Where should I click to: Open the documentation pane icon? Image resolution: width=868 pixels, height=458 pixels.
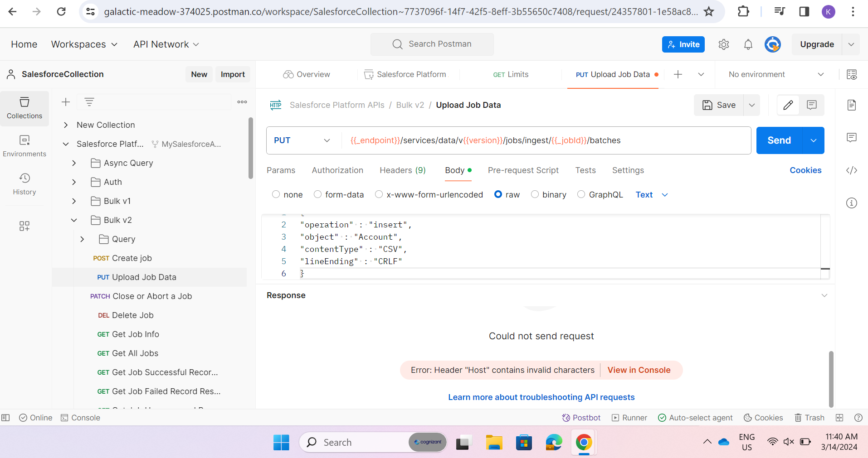[x=852, y=105]
